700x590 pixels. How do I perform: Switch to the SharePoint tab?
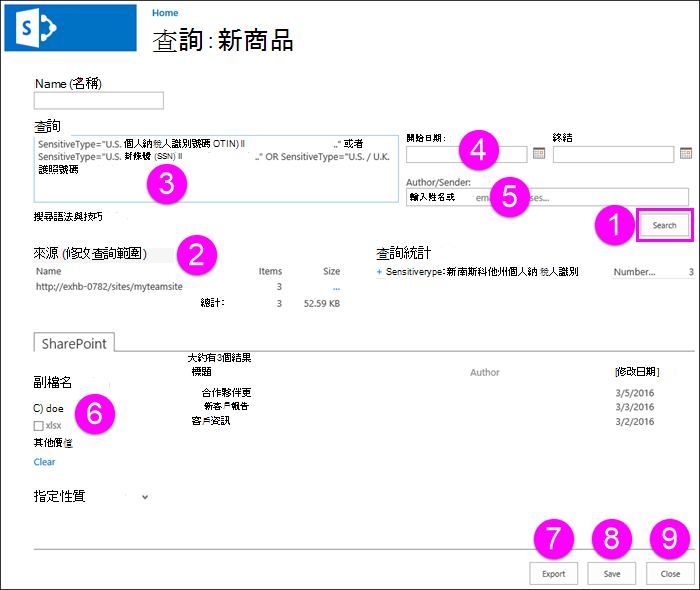tap(74, 343)
